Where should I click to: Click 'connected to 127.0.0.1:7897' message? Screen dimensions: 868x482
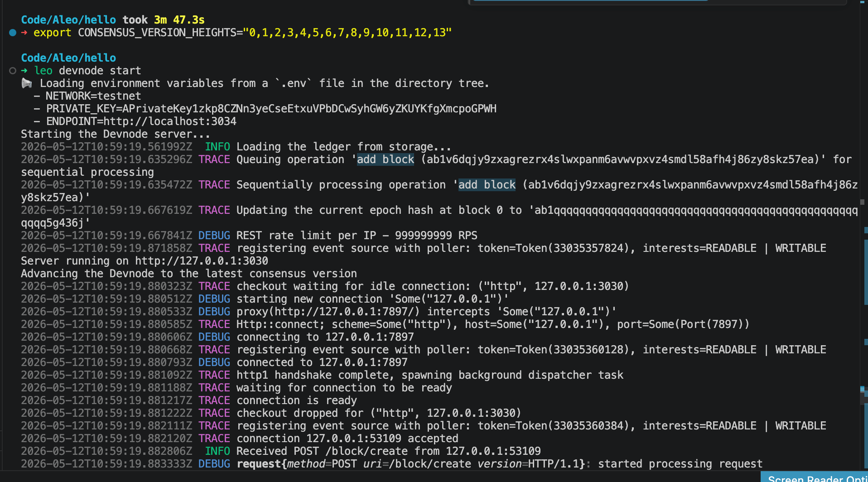(x=322, y=362)
